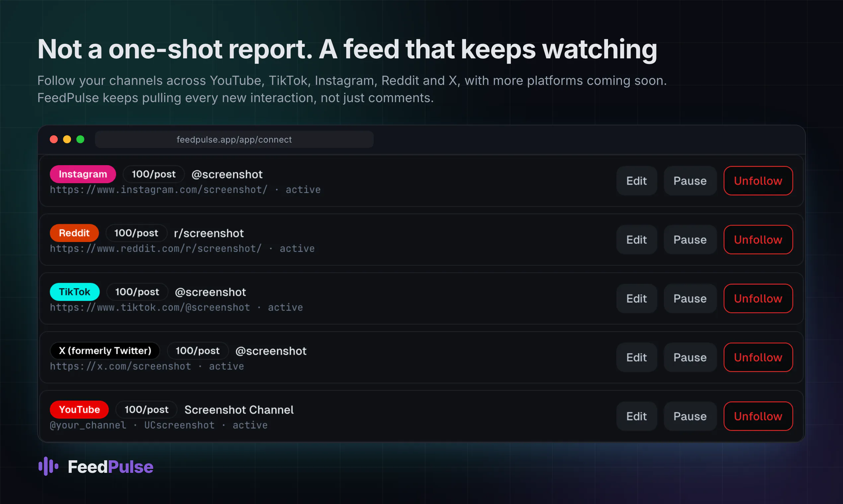Click the @screenshot name in the TikTok row

coord(210,292)
